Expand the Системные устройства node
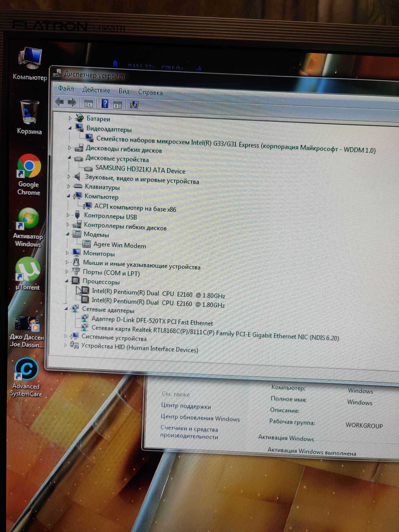The image size is (399, 532). pos(66,336)
